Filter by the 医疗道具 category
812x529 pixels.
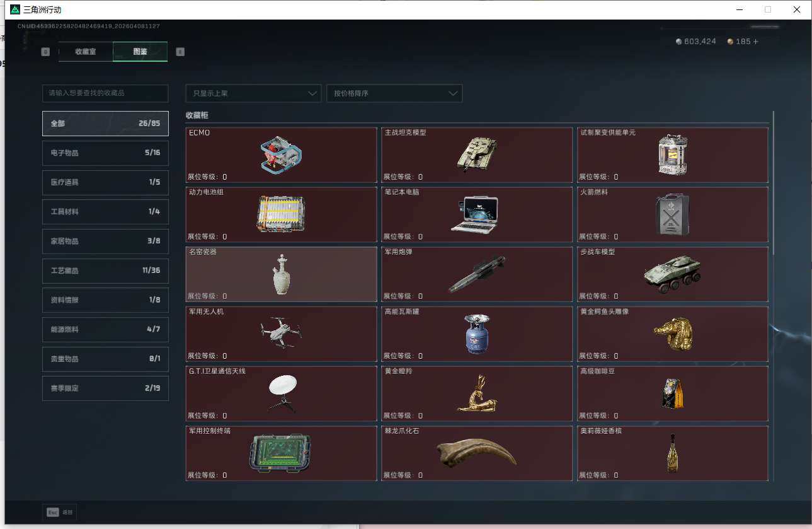(105, 182)
